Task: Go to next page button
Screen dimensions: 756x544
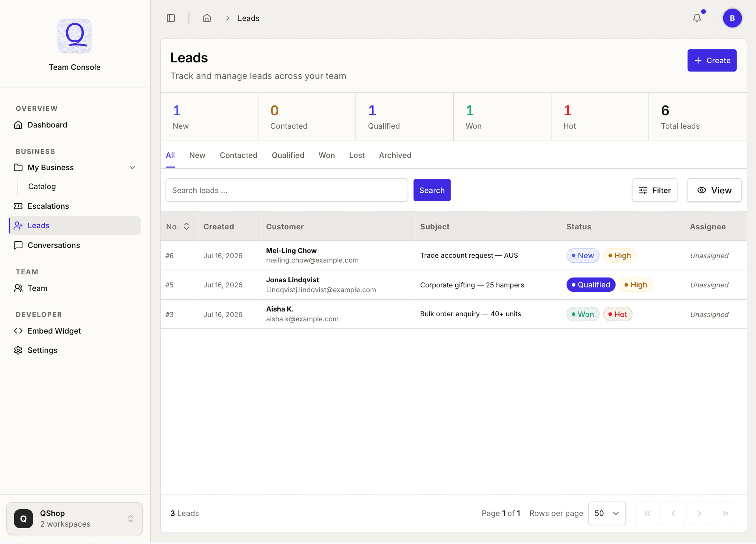Action: click(x=699, y=513)
